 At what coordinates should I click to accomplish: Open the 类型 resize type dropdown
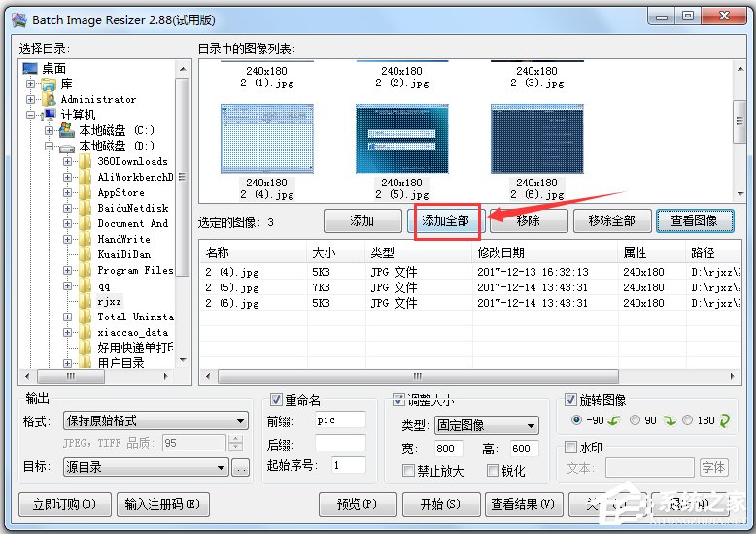(x=487, y=425)
